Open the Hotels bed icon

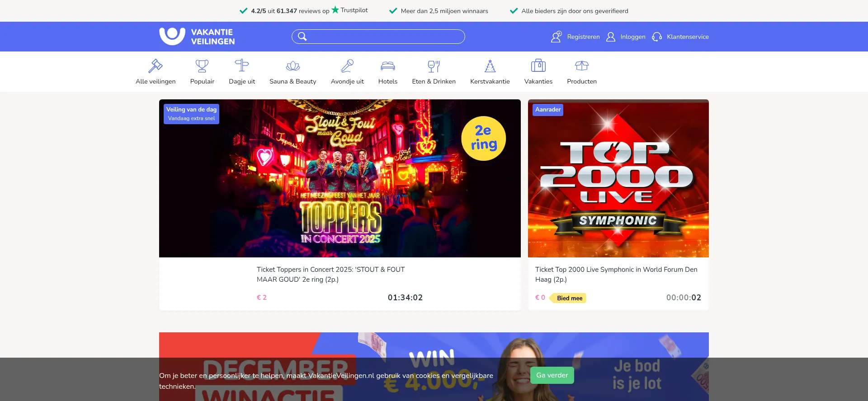tap(388, 66)
